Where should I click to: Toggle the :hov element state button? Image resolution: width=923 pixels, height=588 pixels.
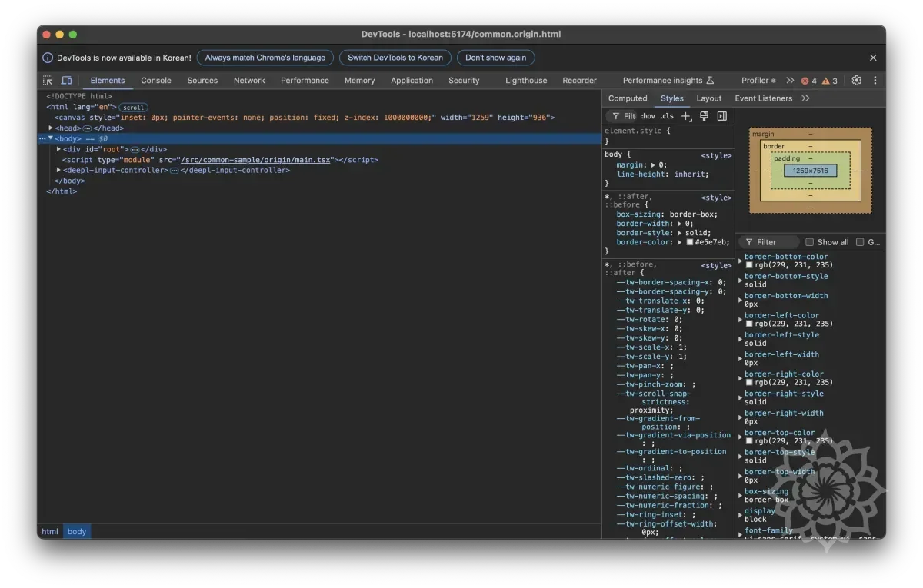point(648,116)
